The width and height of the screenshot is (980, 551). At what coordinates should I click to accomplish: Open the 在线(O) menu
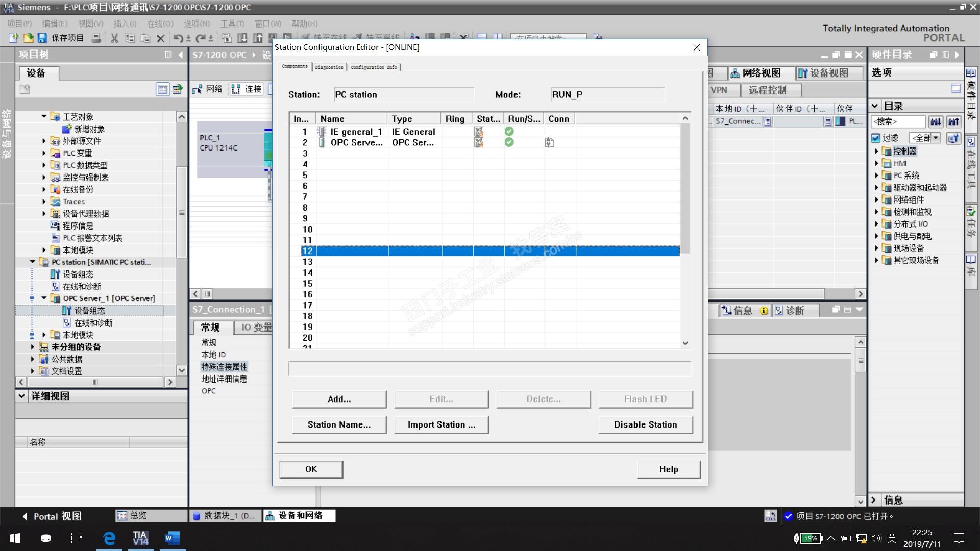[160, 23]
